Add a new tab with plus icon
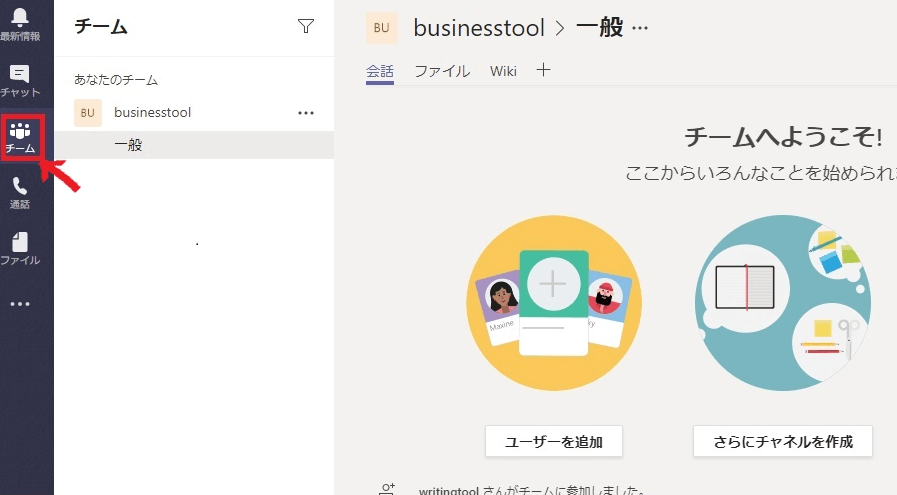This screenshot has height=495, width=897. pos(543,70)
